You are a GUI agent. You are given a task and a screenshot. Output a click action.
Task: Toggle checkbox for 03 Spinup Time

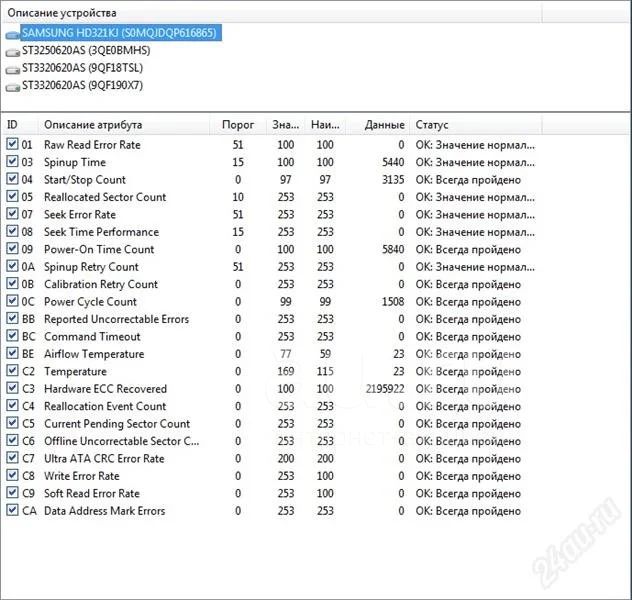[12, 161]
